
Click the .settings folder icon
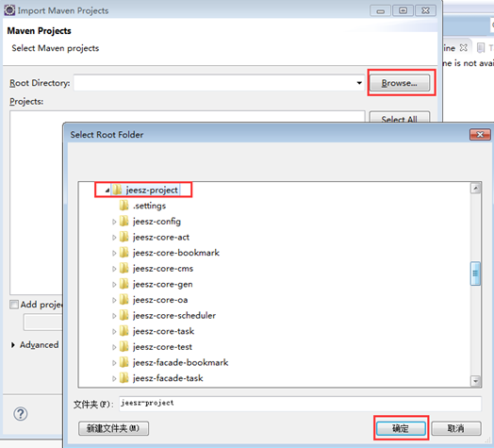(x=124, y=206)
